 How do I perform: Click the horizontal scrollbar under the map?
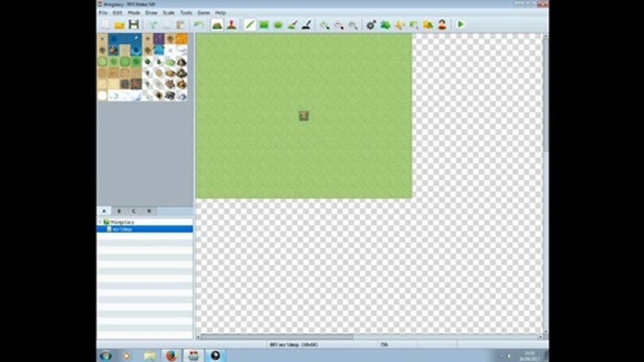[276, 337]
